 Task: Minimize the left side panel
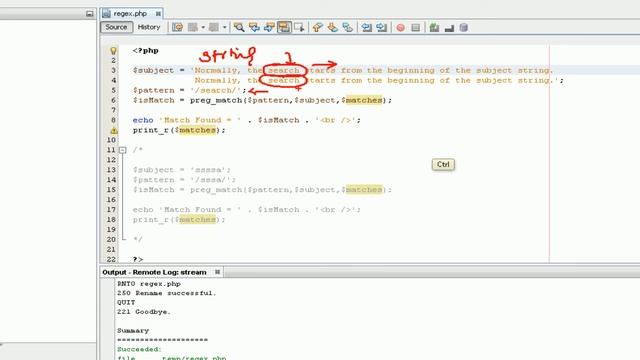click(89, 14)
